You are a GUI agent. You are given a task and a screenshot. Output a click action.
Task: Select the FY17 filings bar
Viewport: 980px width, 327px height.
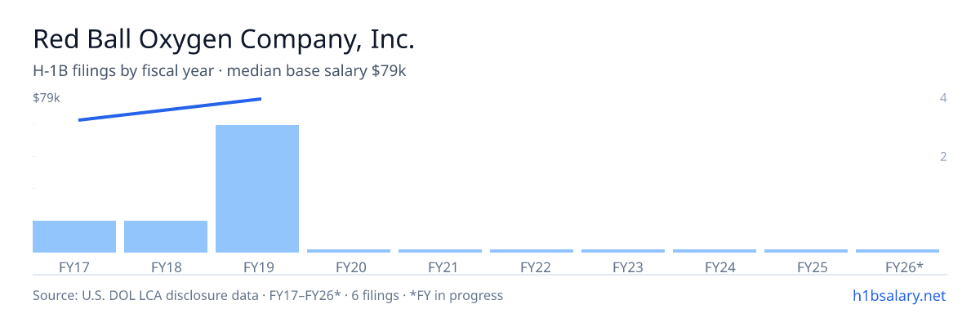(x=74, y=236)
